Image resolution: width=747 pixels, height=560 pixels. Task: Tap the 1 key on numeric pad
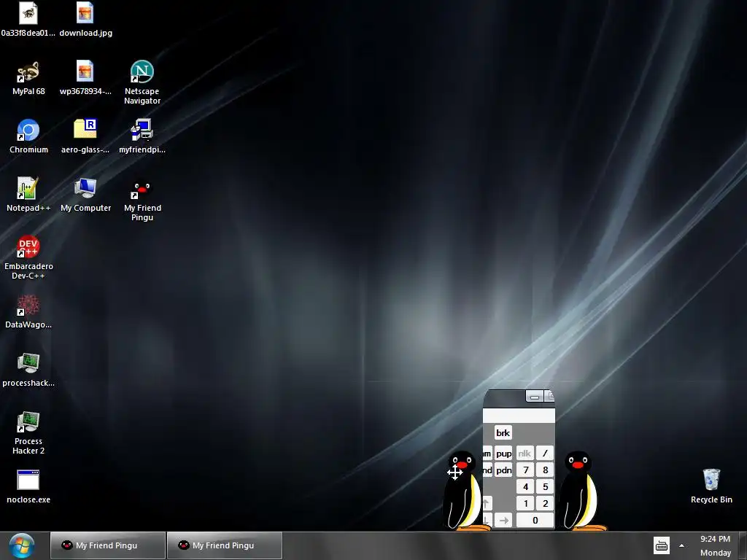[525, 503]
